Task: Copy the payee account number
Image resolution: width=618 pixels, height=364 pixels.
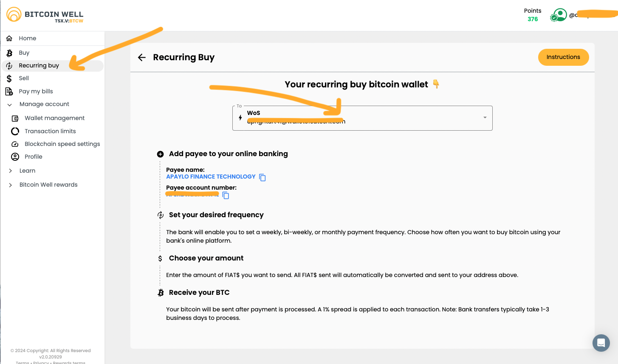Action: 226,196
